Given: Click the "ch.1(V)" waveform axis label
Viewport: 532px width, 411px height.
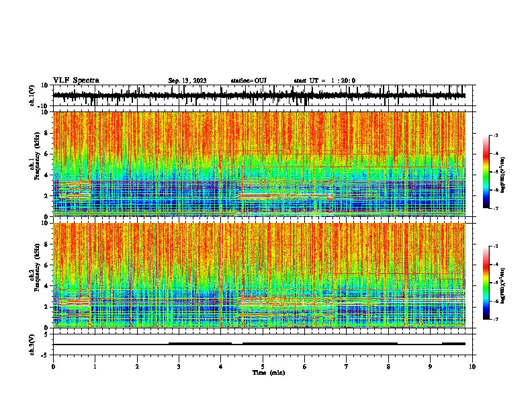Looking at the screenshot, I should pos(32,95).
